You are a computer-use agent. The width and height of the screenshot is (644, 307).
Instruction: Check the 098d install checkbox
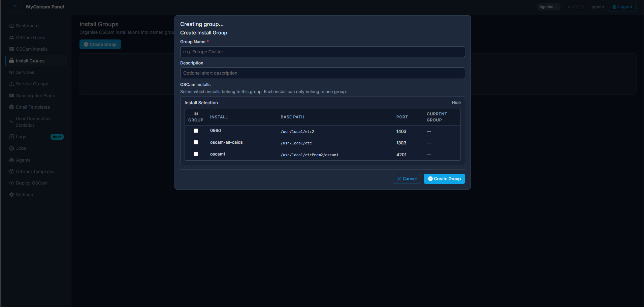click(x=196, y=131)
